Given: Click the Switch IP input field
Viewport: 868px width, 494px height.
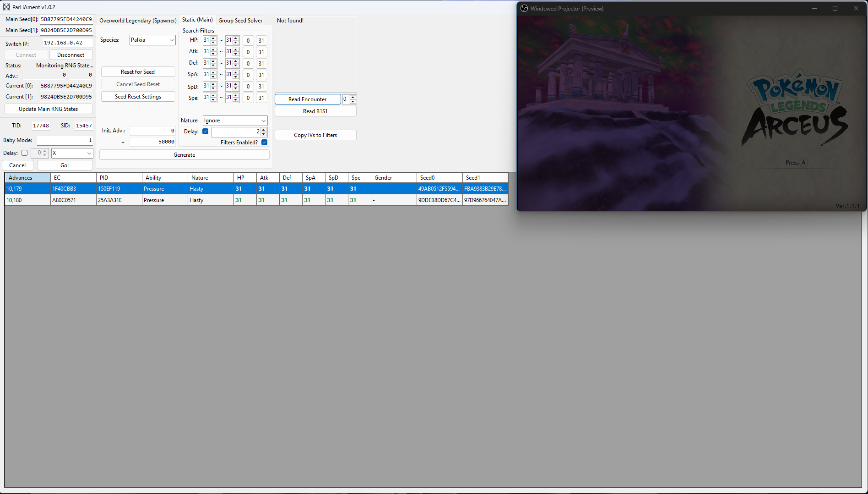Looking at the screenshot, I should click(68, 43).
